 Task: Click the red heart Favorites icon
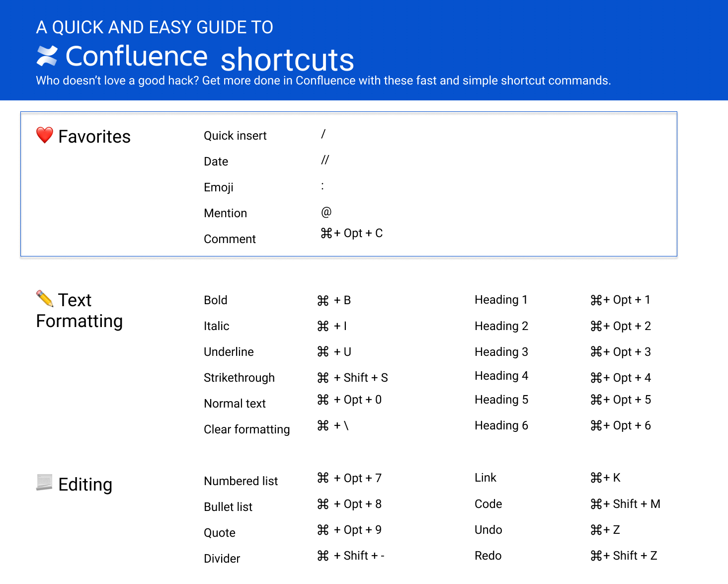tap(45, 135)
